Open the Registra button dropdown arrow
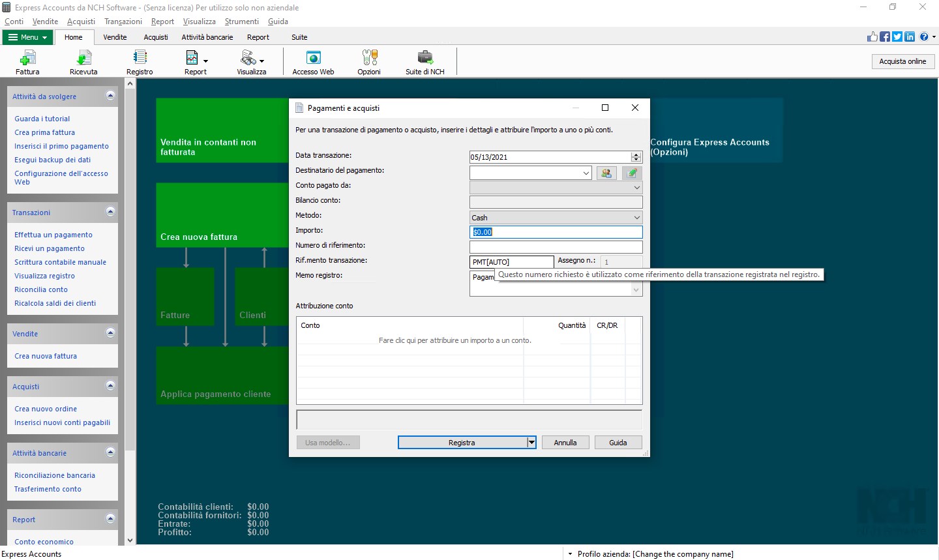939x560 pixels. 531,443
